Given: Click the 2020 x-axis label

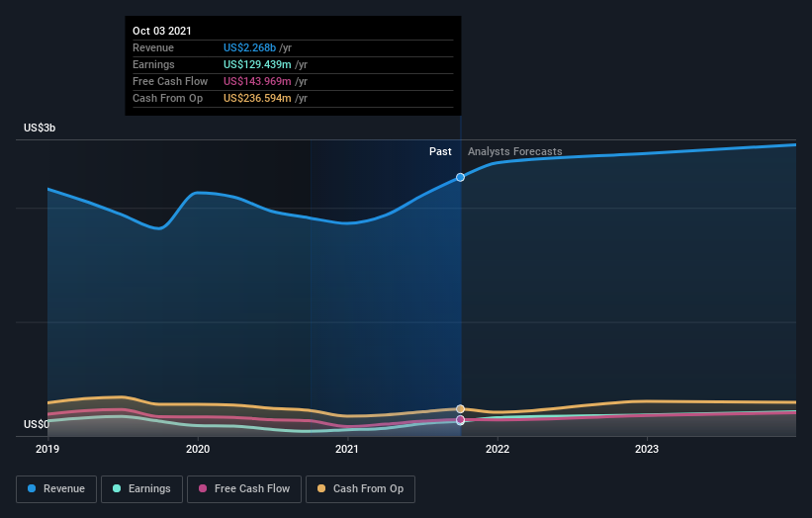Looking at the screenshot, I should pos(198,449).
